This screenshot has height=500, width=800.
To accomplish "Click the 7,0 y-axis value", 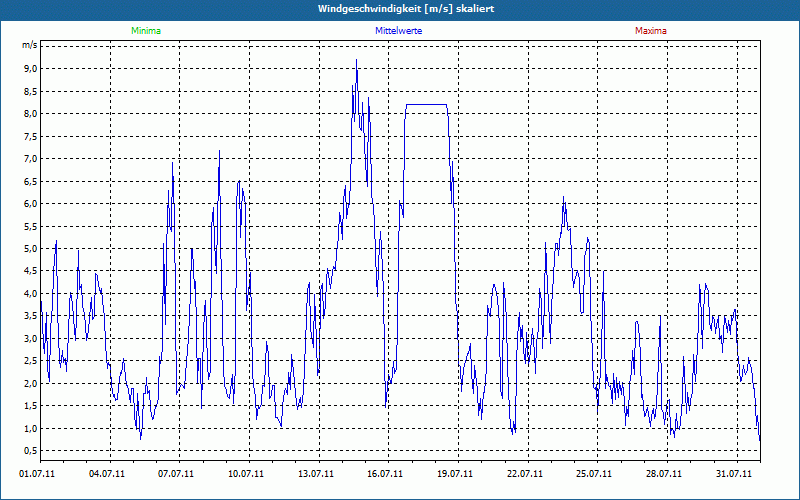I will click(31, 159).
